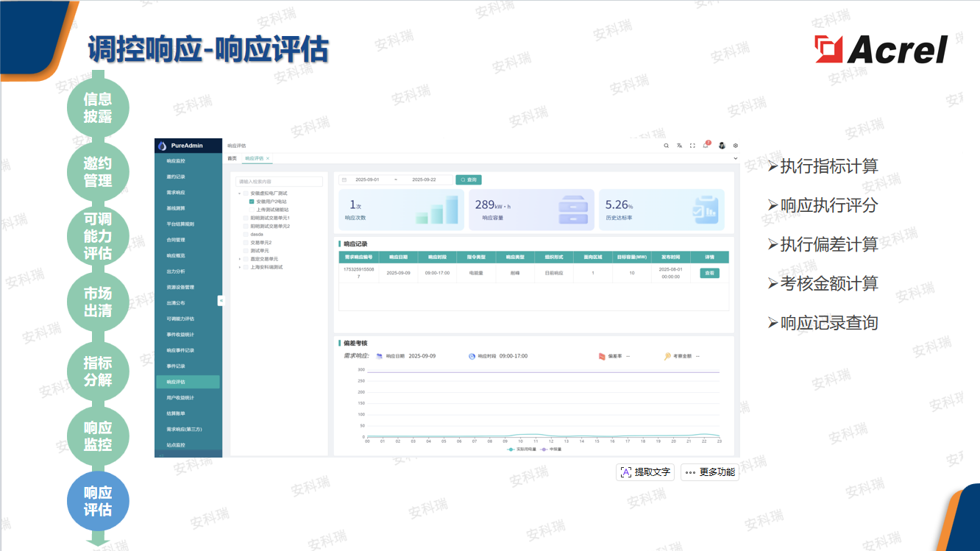Expand the 嘉定交易单元 tree node
This screenshot has width=980, height=551.
[x=239, y=259]
